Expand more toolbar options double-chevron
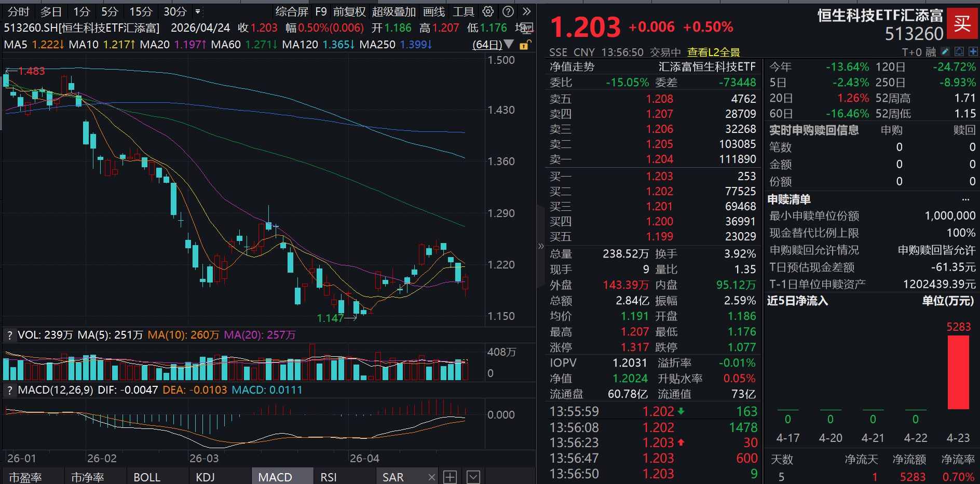Screen dimensions: 980x484 pos(527,11)
